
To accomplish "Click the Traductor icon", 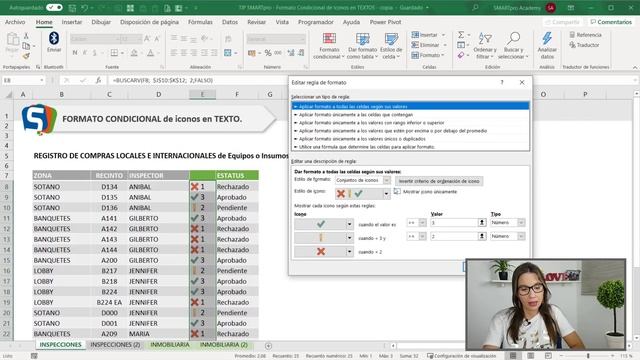I will click(572, 45).
